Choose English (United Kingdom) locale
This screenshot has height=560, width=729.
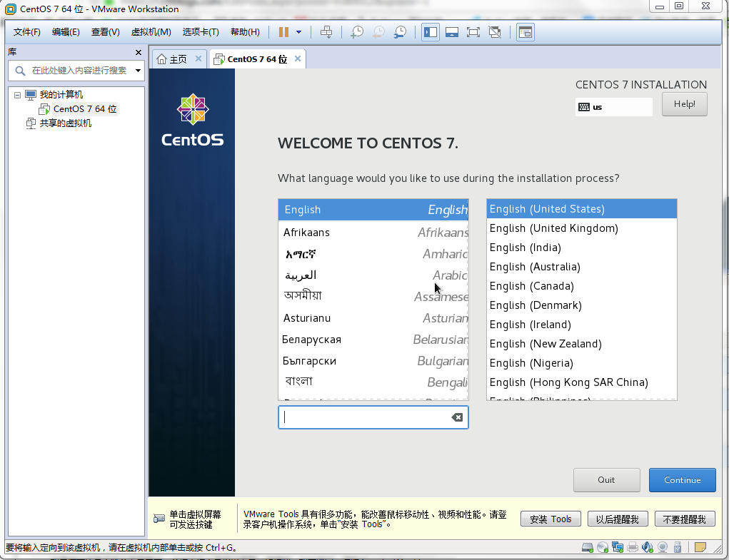coord(582,228)
